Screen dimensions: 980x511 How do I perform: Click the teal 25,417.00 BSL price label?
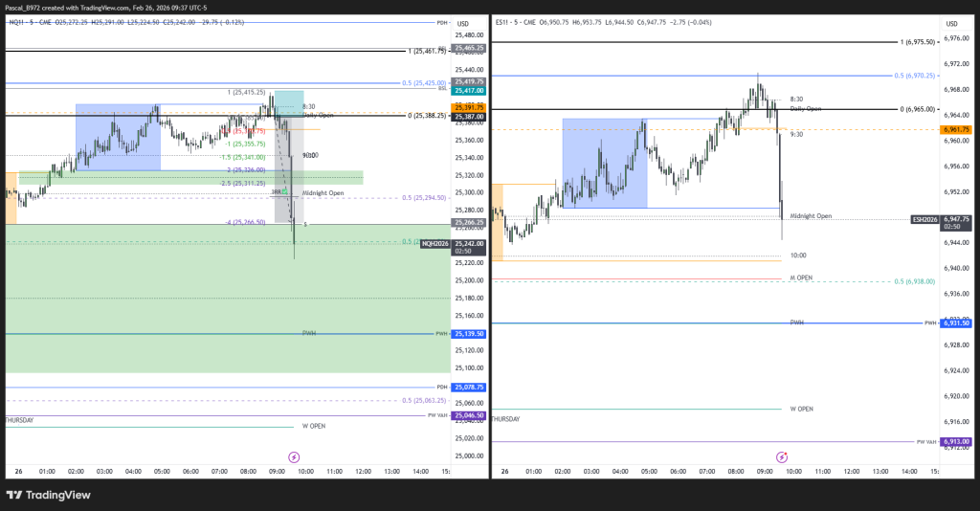click(470, 91)
